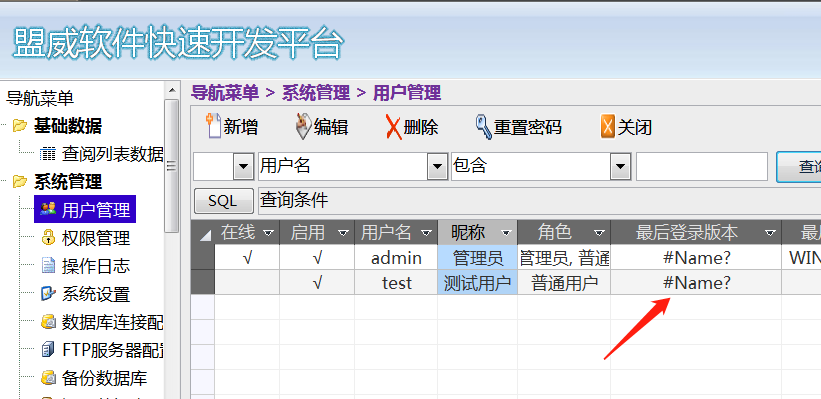
Task: Open the 角色 column filter arrow
Action: point(600,232)
